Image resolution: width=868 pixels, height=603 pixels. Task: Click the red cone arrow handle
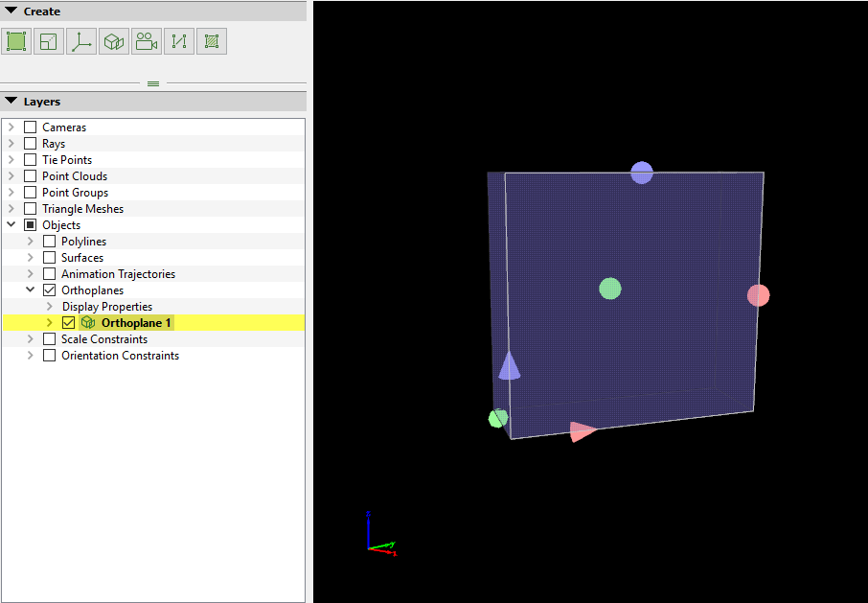click(582, 431)
